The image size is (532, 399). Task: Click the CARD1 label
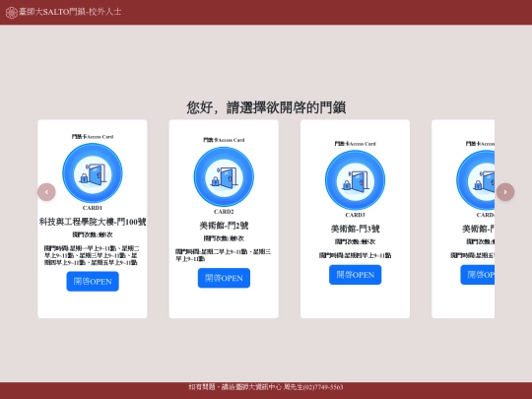pyautogui.click(x=93, y=208)
